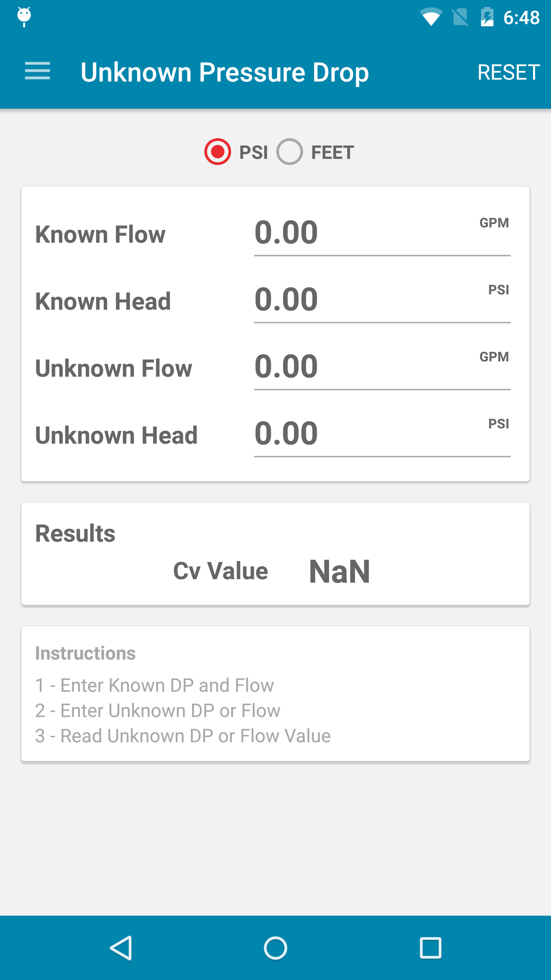Tap the battery charging status icon
The image size is (551, 980).
tap(487, 17)
